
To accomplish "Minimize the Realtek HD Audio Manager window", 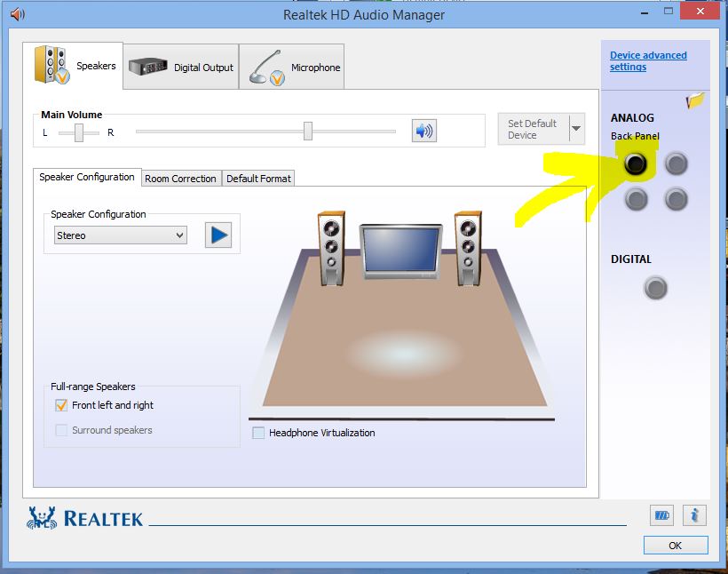I will [644, 13].
